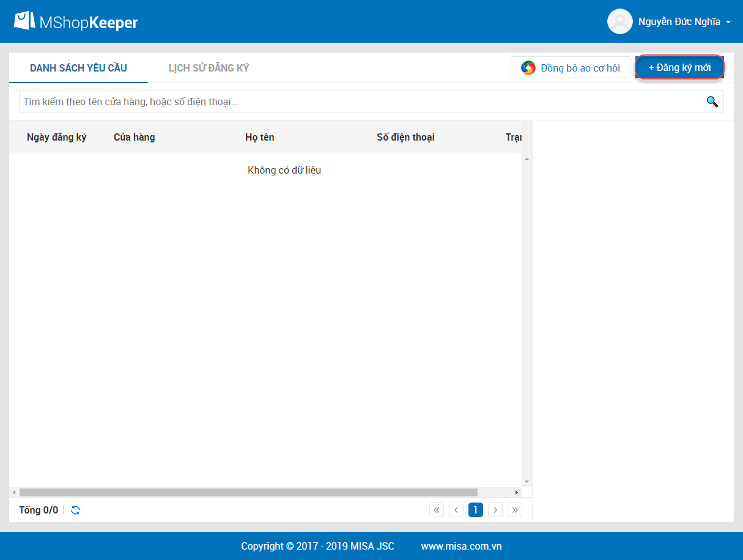Viewport: 743px width, 560px height.
Task: Click the Tổng 0/0 total label
Action: click(39, 510)
